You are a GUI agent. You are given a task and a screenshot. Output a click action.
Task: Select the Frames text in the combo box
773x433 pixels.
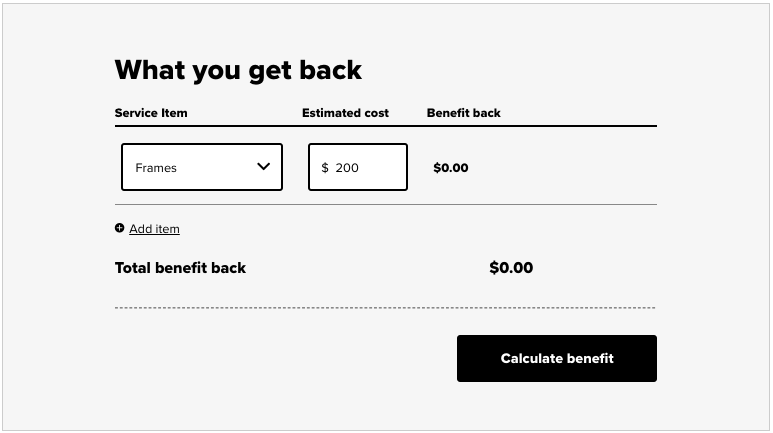pyautogui.click(x=156, y=168)
